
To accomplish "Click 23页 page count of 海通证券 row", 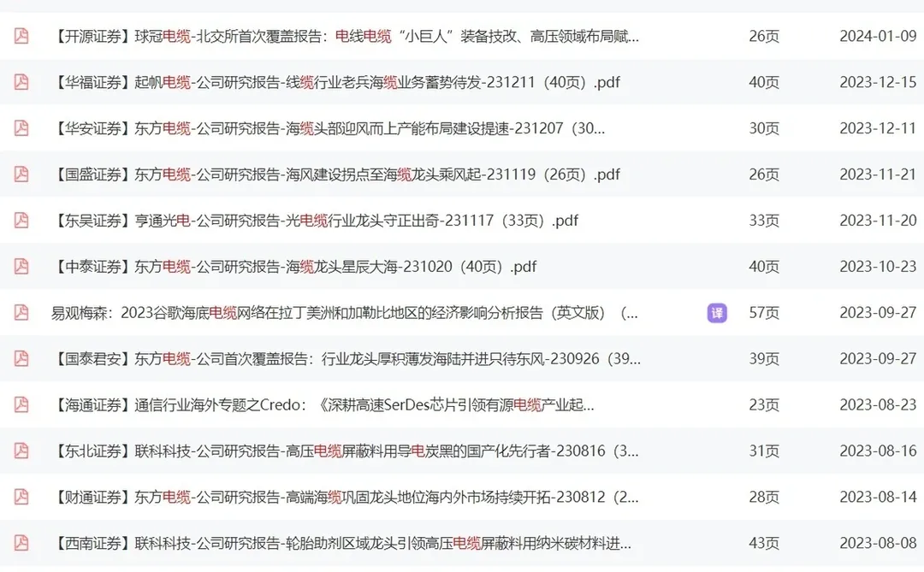I will (x=764, y=404).
